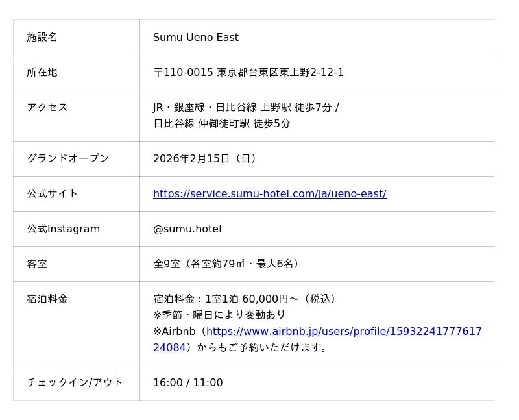Click the 所在地 label cell
The height and width of the screenshot is (420, 519).
(42, 73)
